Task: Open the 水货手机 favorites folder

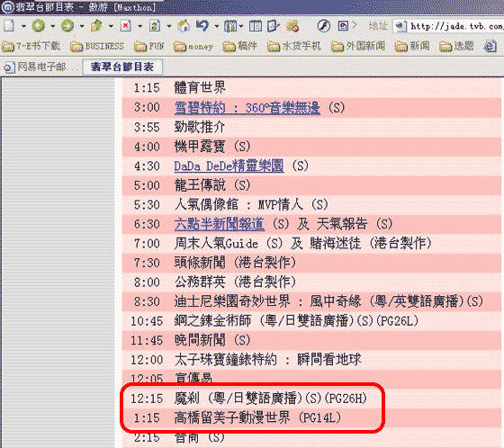Action: pos(293,46)
